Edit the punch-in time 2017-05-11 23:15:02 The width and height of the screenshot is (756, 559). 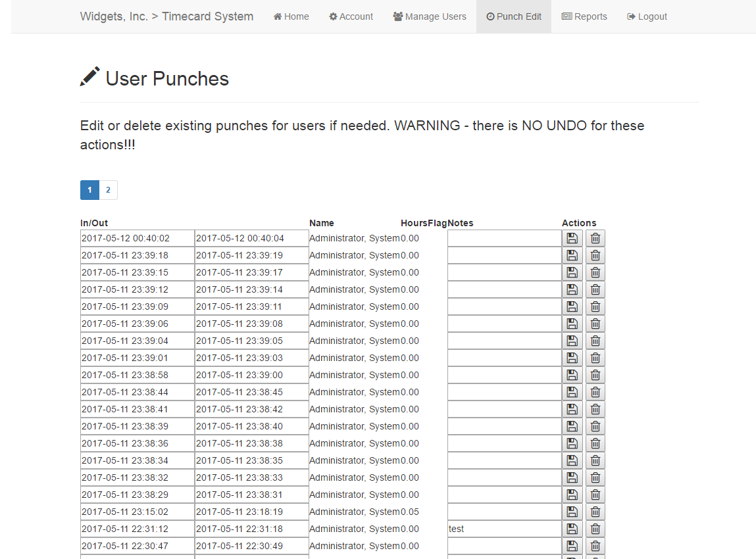click(137, 512)
